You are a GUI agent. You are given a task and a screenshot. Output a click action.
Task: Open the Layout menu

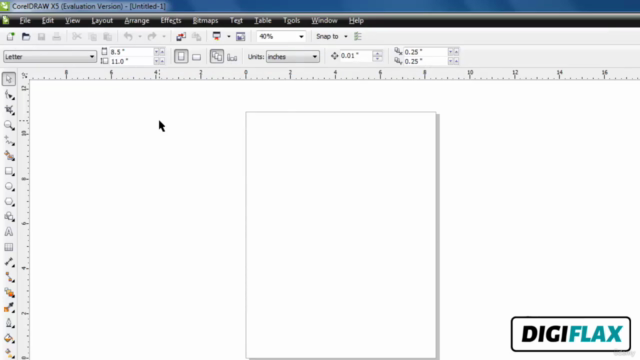click(x=102, y=20)
